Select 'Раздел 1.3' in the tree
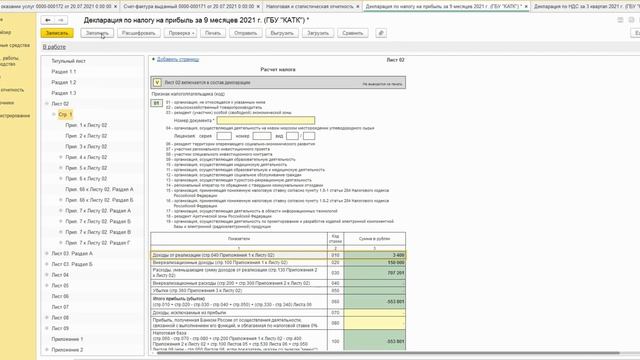Screen dimensions: 640x360 click(x=64, y=93)
